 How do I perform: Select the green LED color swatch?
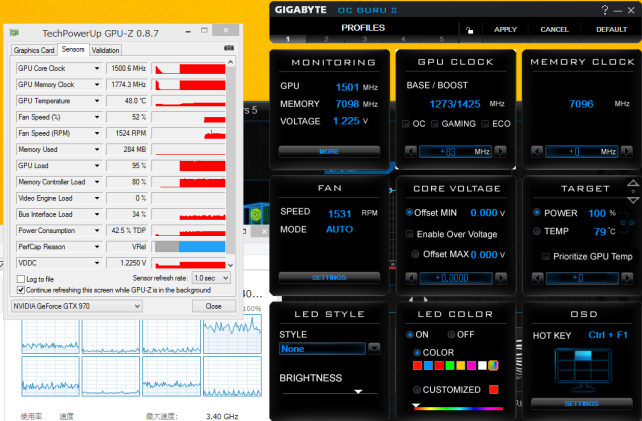[450, 365]
